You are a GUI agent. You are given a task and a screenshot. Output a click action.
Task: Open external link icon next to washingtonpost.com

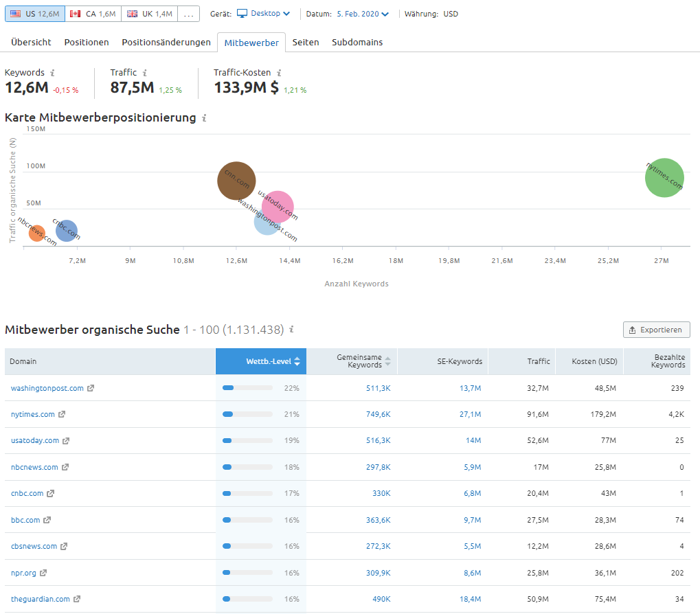tap(91, 388)
